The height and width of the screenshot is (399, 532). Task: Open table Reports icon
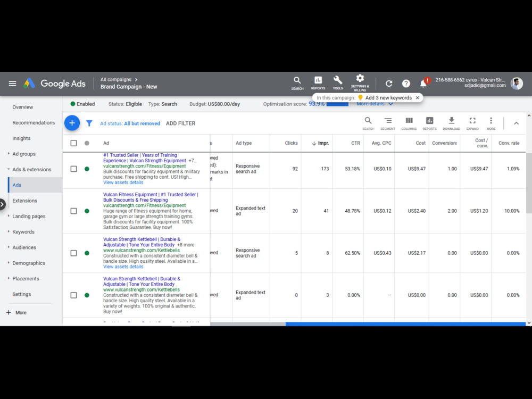pos(429,123)
